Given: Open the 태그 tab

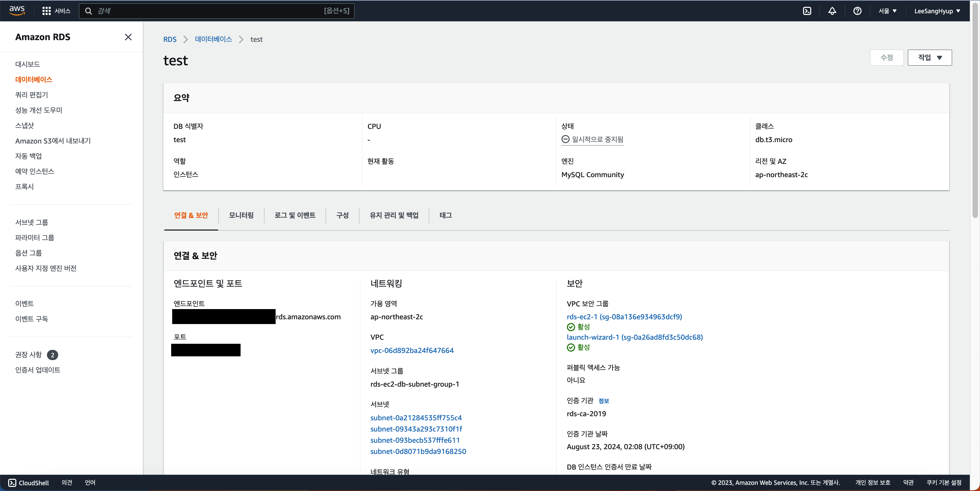Looking at the screenshot, I should click(445, 216).
